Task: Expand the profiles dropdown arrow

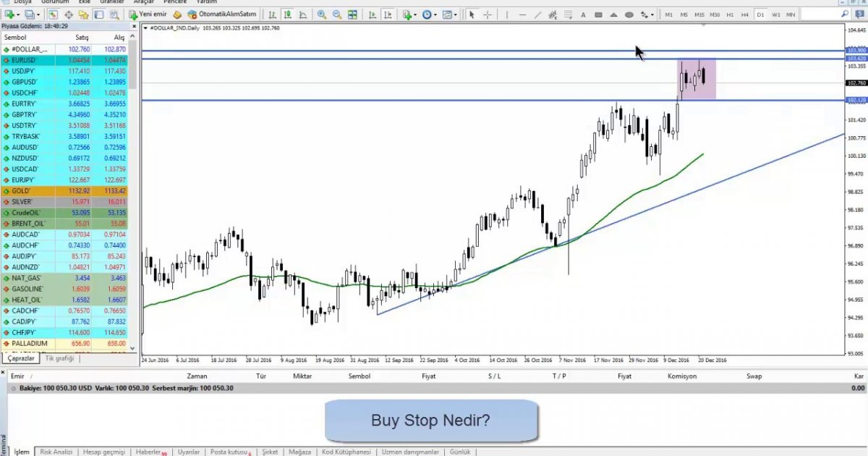Action: [x=38, y=14]
